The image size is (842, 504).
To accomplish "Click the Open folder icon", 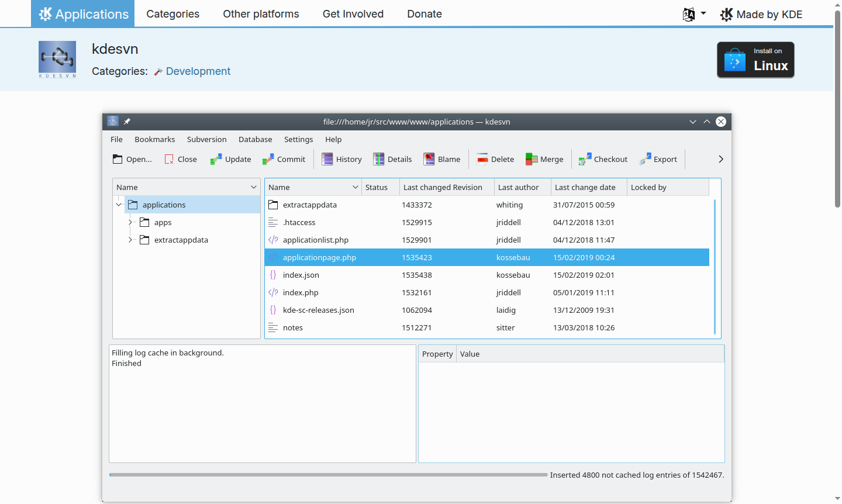I will (118, 158).
